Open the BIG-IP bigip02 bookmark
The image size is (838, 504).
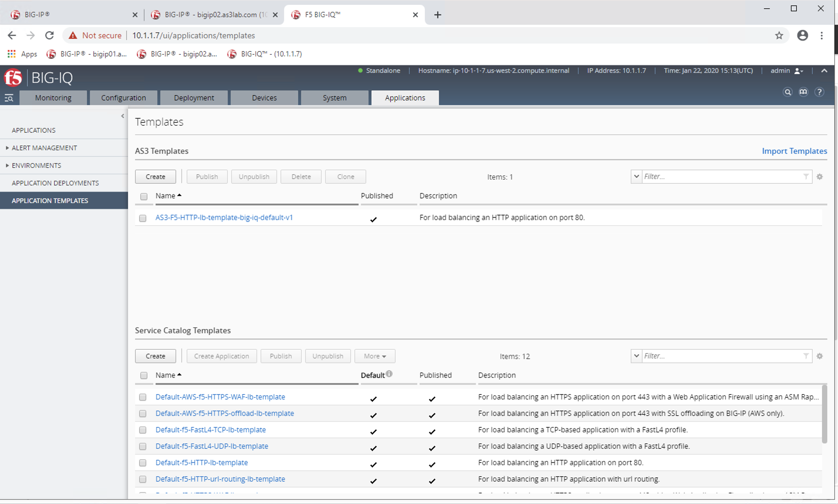177,54
